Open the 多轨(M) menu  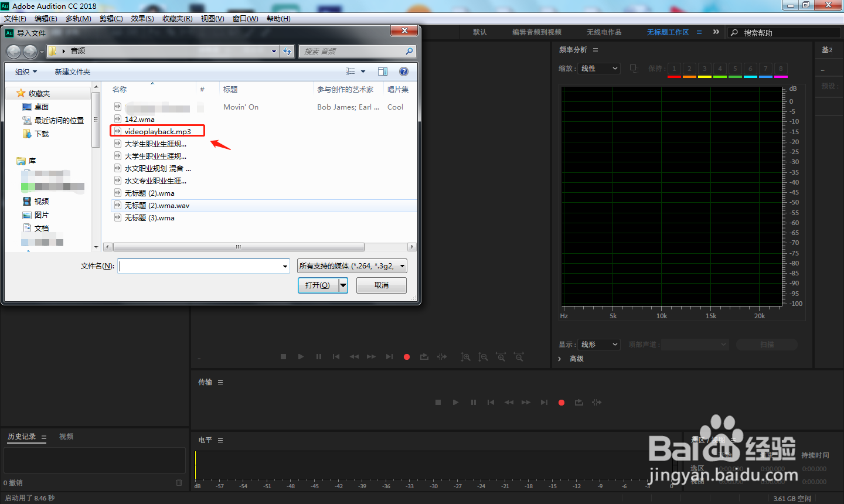pyautogui.click(x=79, y=19)
